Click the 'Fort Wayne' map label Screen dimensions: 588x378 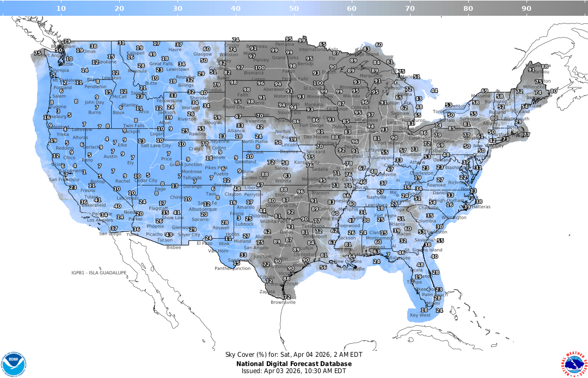click(389, 142)
